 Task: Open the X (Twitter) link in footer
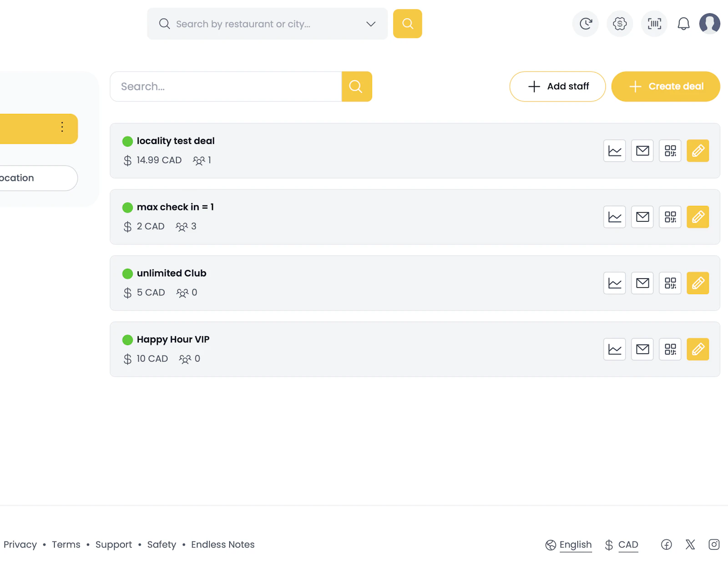(690, 545)
